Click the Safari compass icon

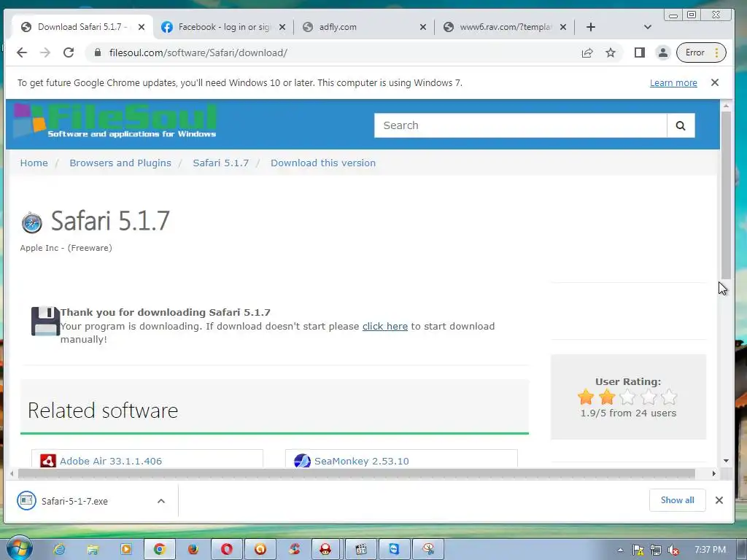click(x=32, y=222)
